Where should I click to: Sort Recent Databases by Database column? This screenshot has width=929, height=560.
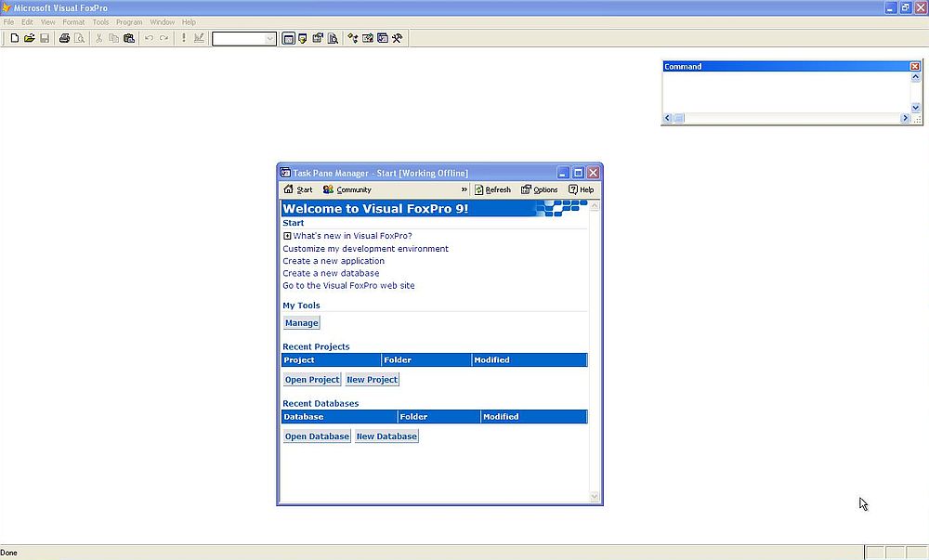[x=339, y=417]
